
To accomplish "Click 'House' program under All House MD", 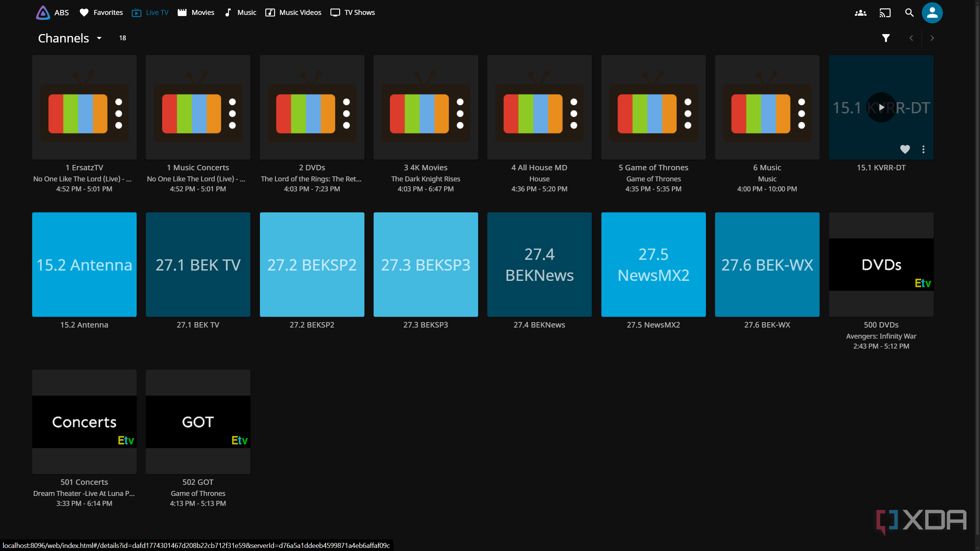I will [539, 179].
